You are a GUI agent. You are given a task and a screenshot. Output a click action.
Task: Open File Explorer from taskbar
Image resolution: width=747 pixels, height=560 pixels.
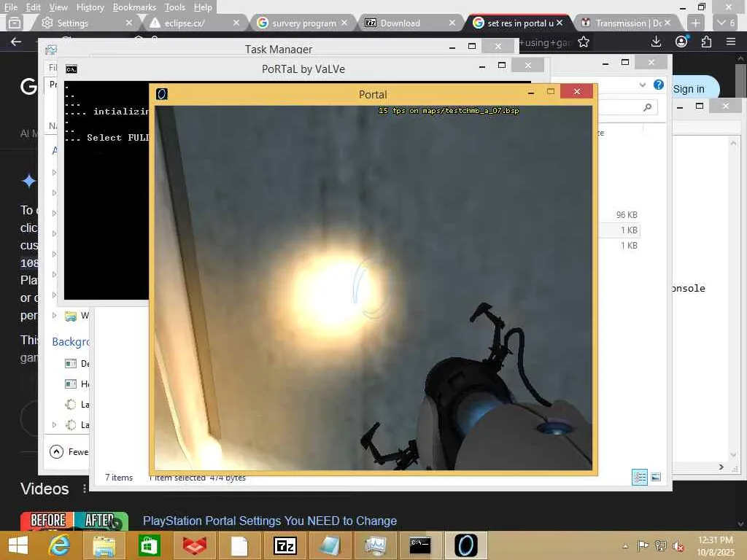tap(104, 545)
